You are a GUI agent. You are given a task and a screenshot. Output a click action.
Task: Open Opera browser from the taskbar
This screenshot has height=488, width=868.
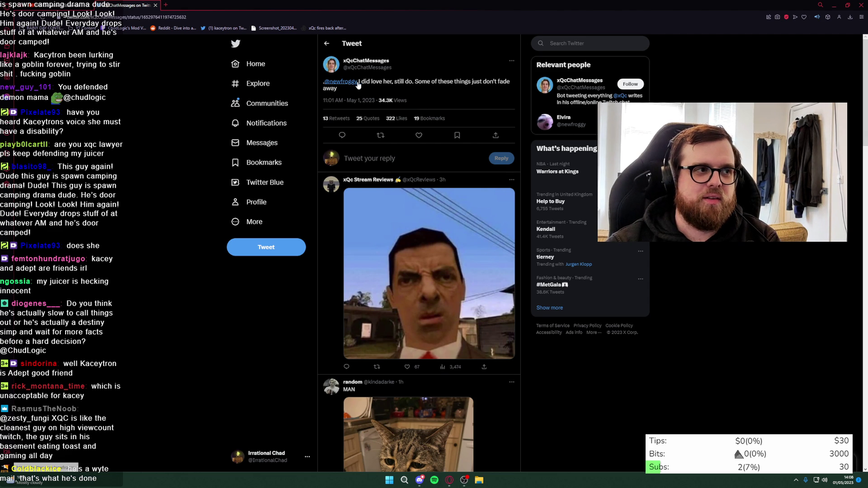pyautogui.click(x=449, y=480)
